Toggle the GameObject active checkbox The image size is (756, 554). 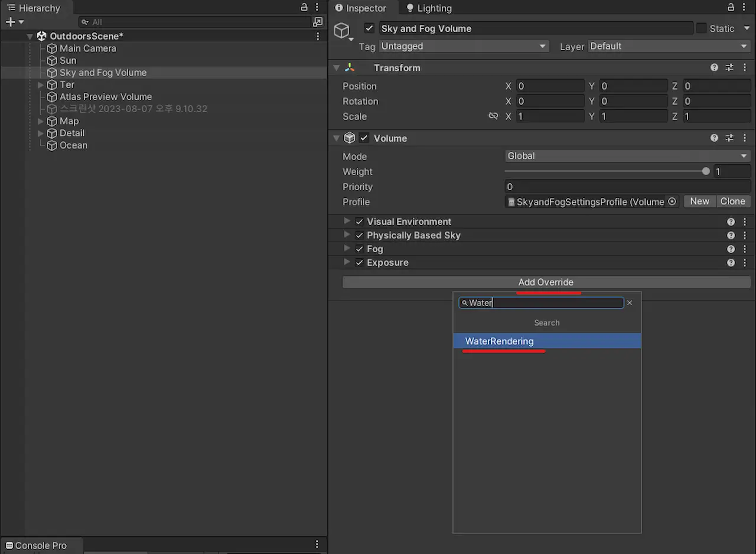coord(369,28)
